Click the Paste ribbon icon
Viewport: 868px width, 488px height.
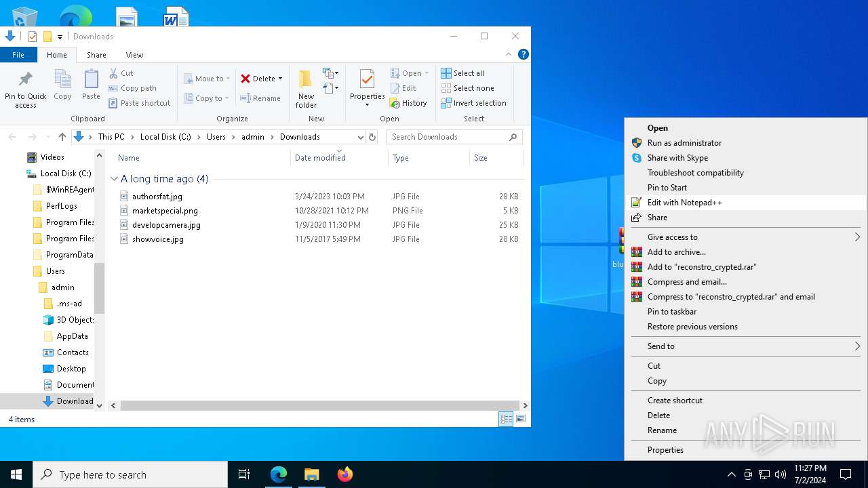(x=91, y=80)
